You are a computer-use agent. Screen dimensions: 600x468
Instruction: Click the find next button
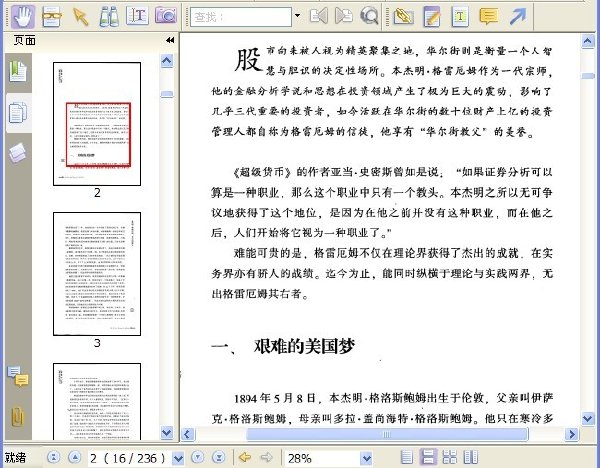344,16
